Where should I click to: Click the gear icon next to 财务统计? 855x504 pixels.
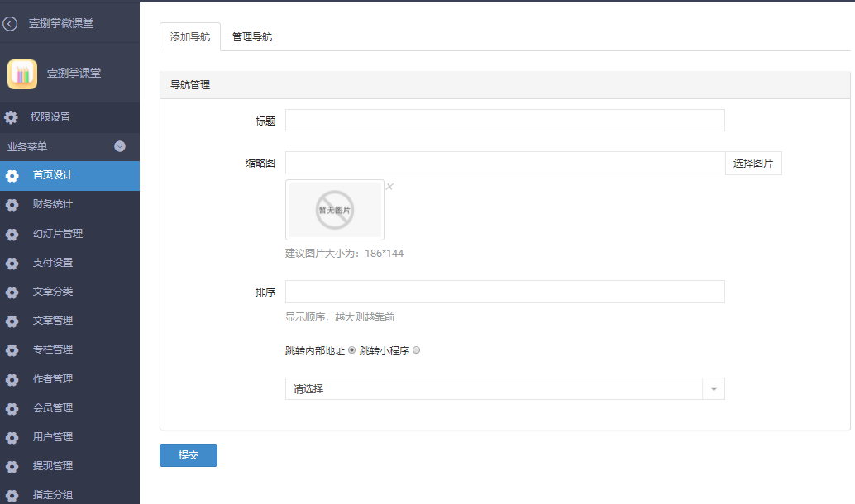12,204
